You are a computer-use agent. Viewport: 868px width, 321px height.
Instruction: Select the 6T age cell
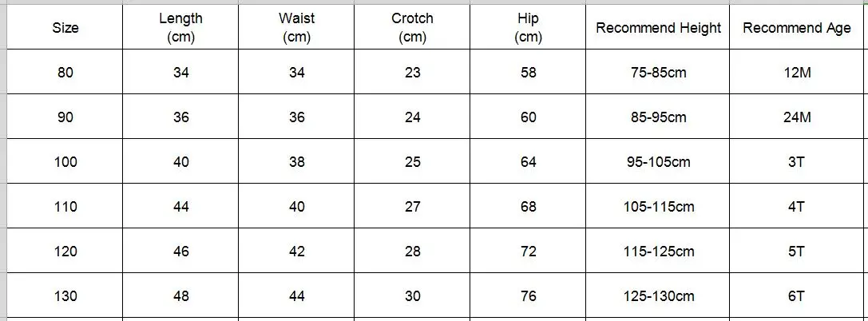[797, 296]
